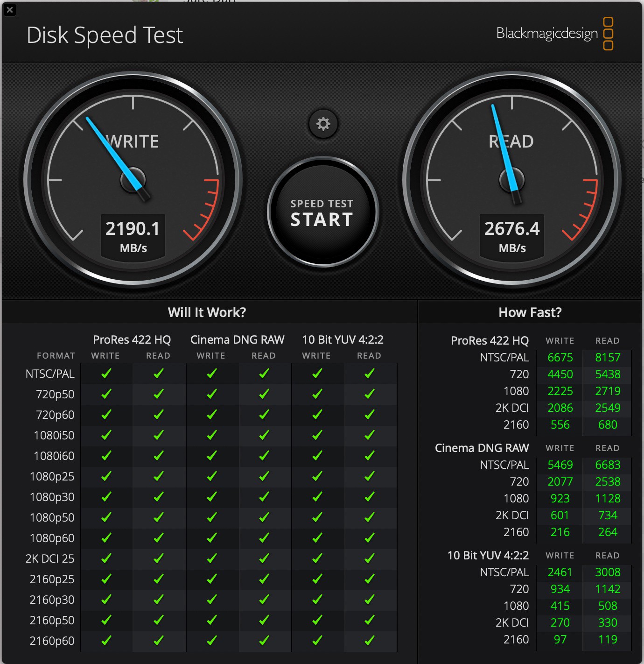Click the Disk Speed Test title text
This screenshot has width=644, height=664.
click(105, 35)
